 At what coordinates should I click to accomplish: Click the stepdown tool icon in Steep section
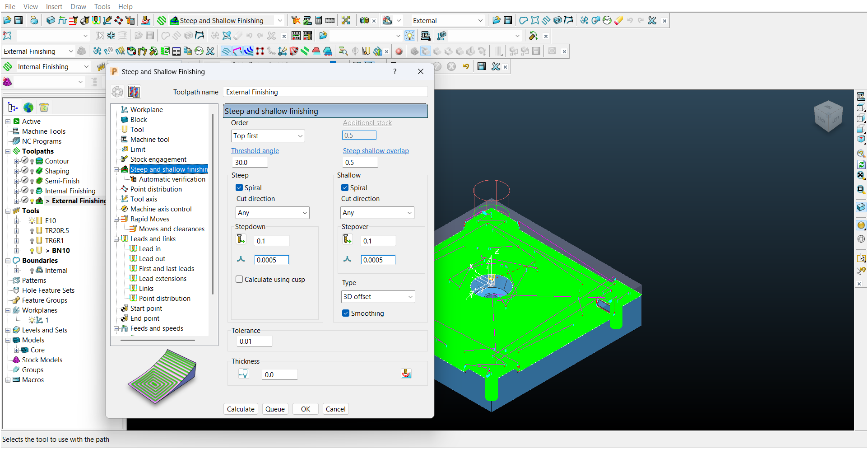[241, 239]
